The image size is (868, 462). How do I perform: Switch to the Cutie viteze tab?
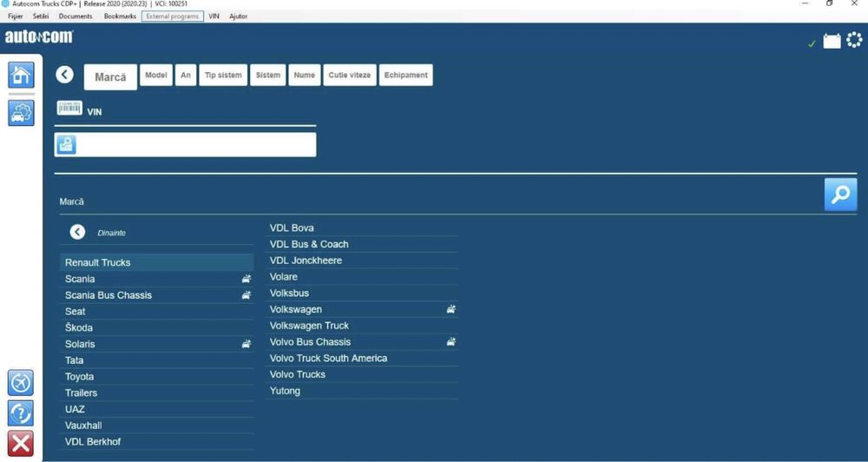(350, 75)
